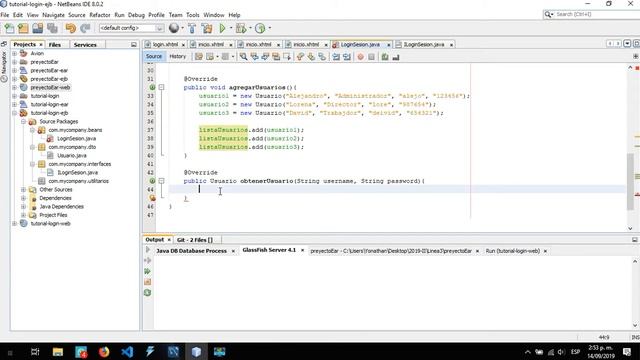Close the GlassFish Server 4.1 output tab
This screenshot has width=640, height=360.
[302, 250]
